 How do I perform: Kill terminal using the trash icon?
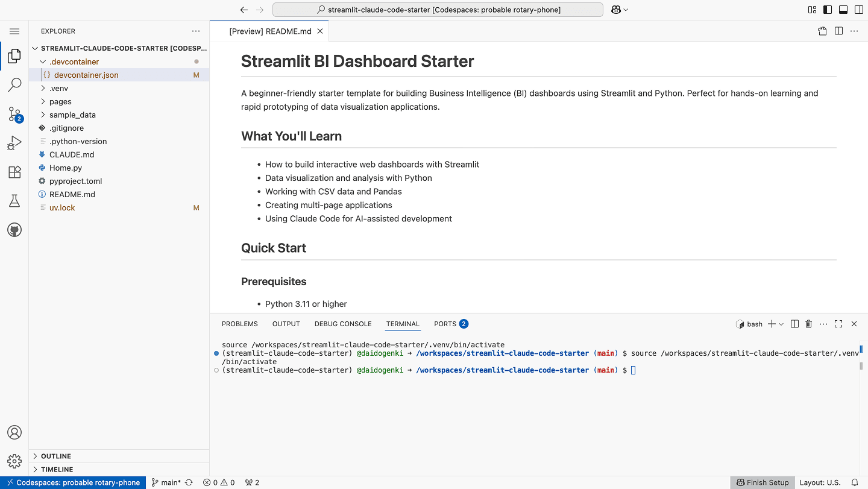809,324
